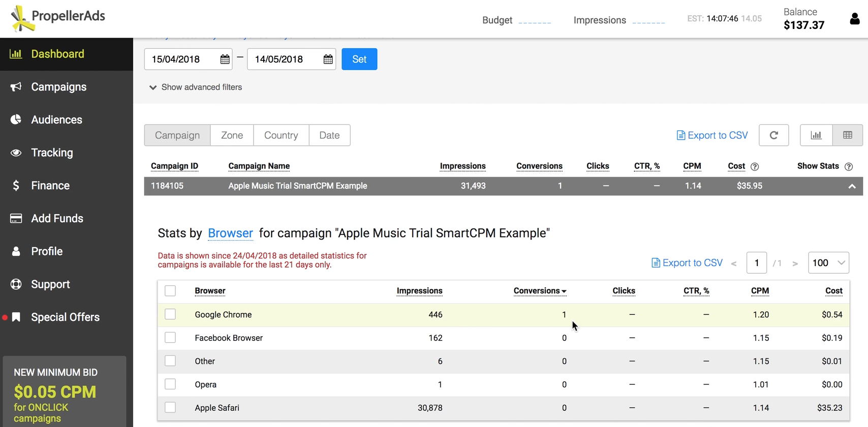Click the Campaigns megaphone icon

[x=16, y=87]
